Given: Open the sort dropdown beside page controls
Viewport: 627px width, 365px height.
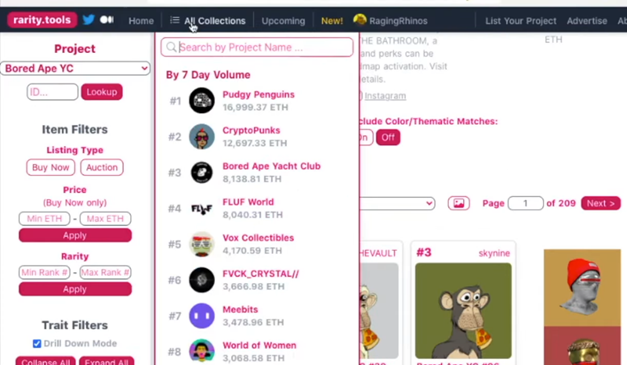Looking at the screenshot, I should coord(397,203).
